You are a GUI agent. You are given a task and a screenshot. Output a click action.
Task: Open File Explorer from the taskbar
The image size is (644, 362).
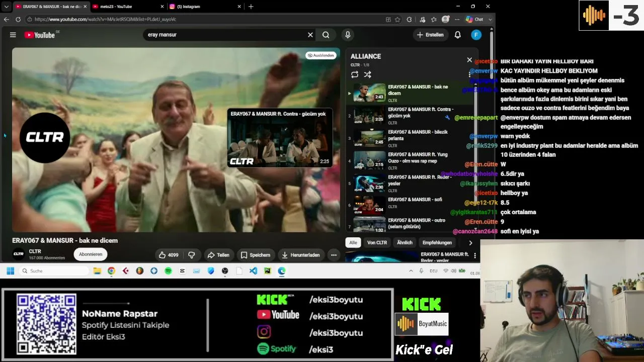97,271
